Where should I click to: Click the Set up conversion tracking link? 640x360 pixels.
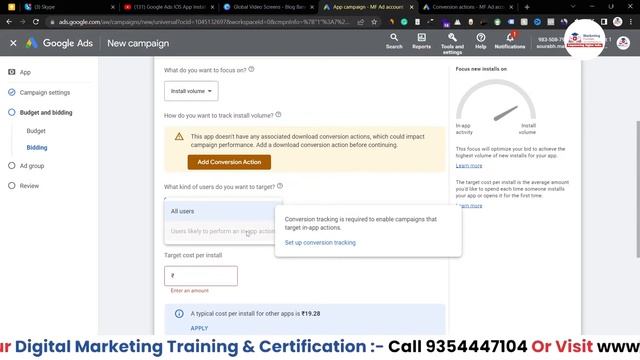click(x=320, y=242)
